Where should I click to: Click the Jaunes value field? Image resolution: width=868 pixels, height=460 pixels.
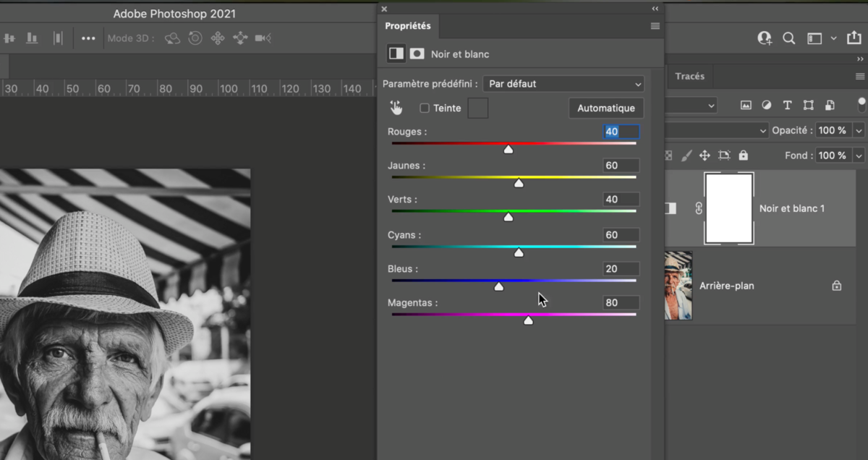click(621, 166)
